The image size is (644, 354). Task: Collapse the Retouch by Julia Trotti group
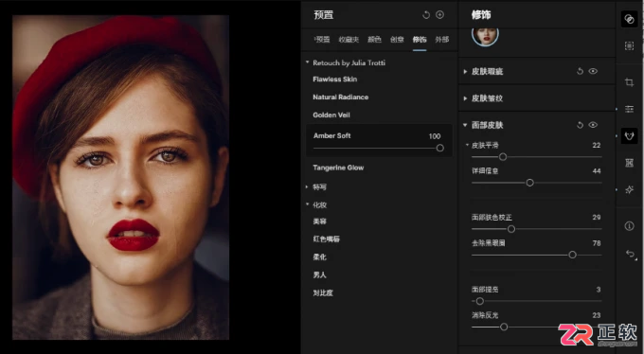[x=307, y=62]
